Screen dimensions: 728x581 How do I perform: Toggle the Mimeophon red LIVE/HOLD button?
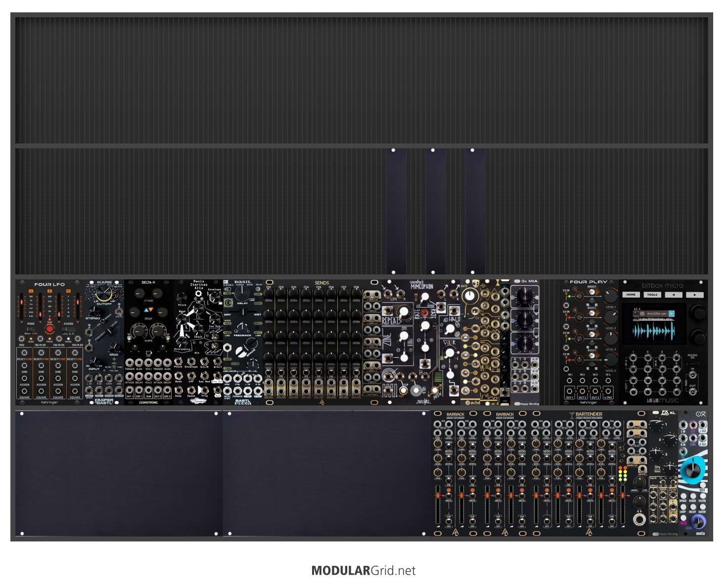coord(424,313)
